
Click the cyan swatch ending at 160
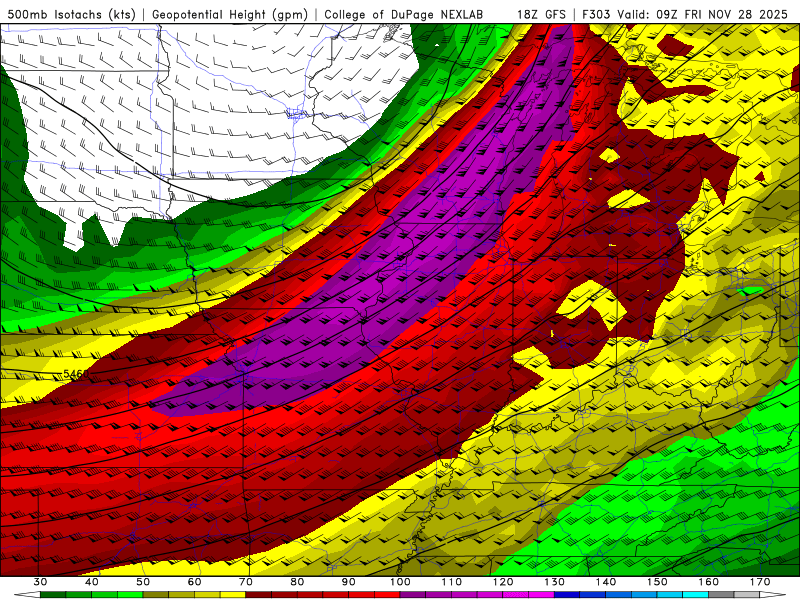click(696, 595)
